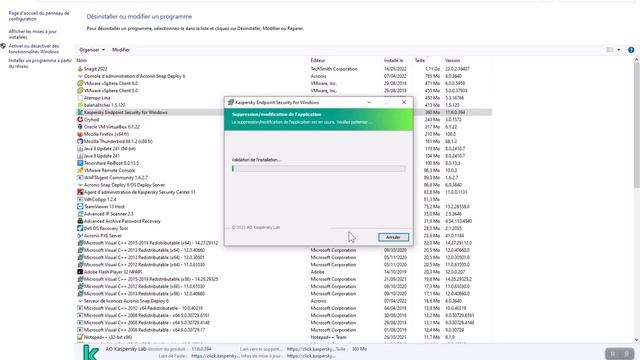Select the Atempo Lina row

(284, 98)
